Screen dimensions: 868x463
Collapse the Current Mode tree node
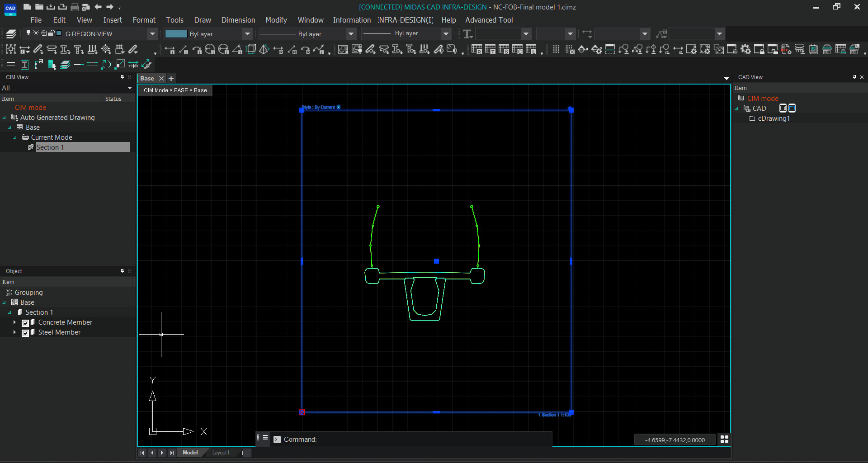[15, 137]
